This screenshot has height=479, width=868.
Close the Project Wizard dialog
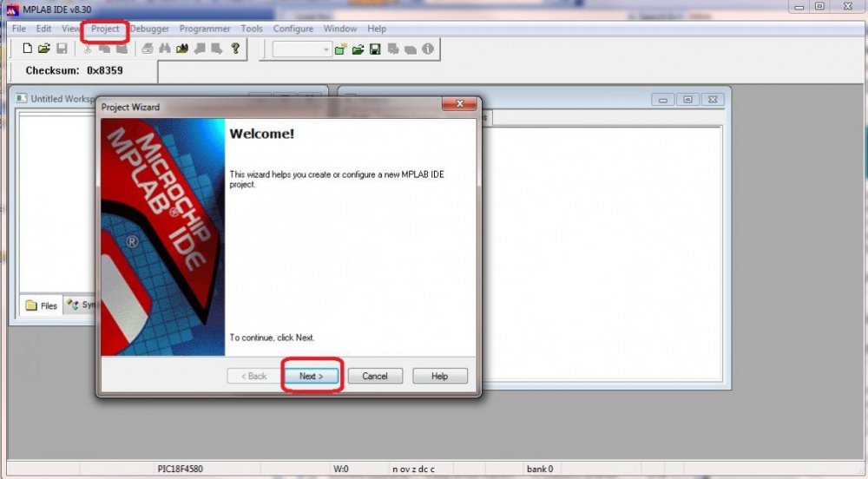click(x=459, y=104)
